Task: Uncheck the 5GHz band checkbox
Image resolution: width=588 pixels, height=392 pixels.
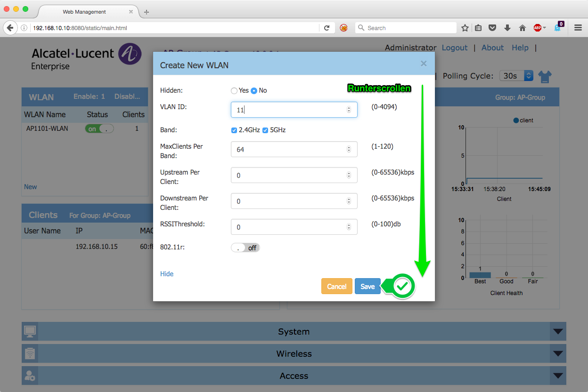Action: (x=265, y=130)
